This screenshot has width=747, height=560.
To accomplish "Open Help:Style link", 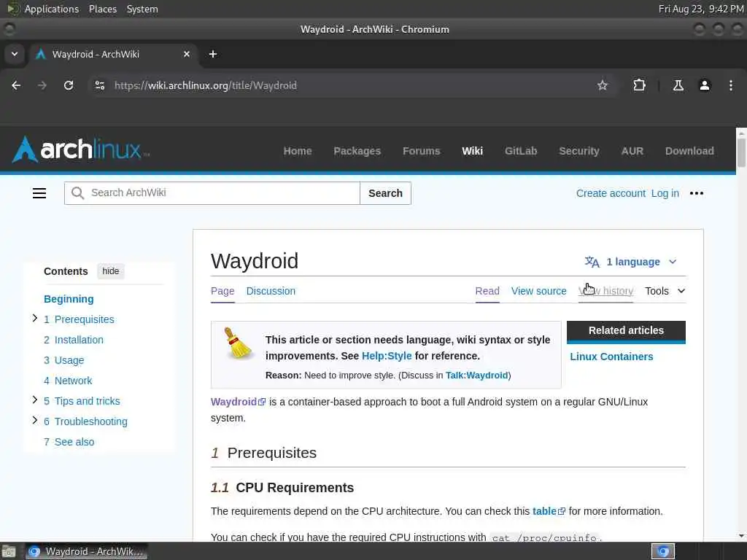I will pyautogui.click(x=387, y=356).
